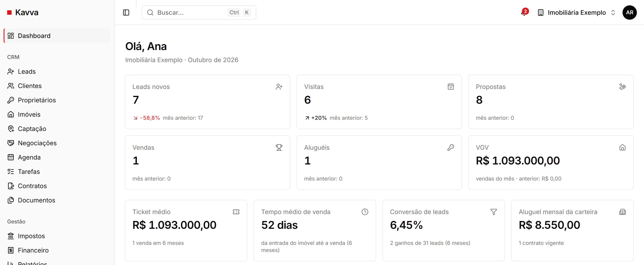Go to Leads in the sidebar
Image resolution: width=644 pixels, height=265 pixels.
(x=57, y=72)
